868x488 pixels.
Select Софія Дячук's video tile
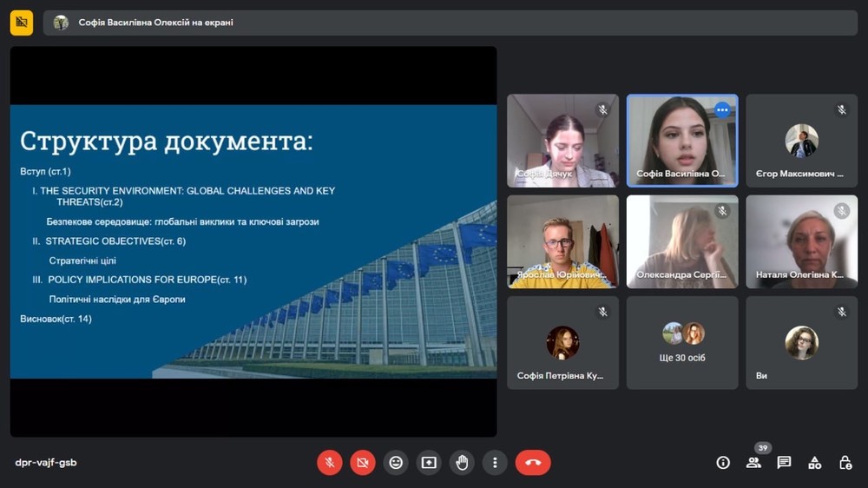(x=562, y=141)
